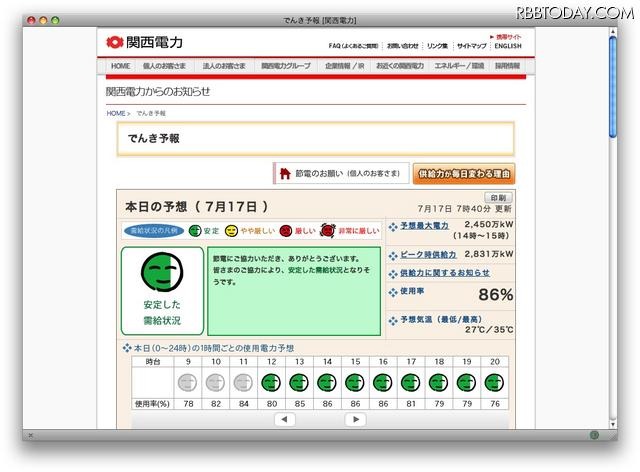Click the red 厳しい legend face icon
This screenshot has height=472, width=640.
coord(286,231)
